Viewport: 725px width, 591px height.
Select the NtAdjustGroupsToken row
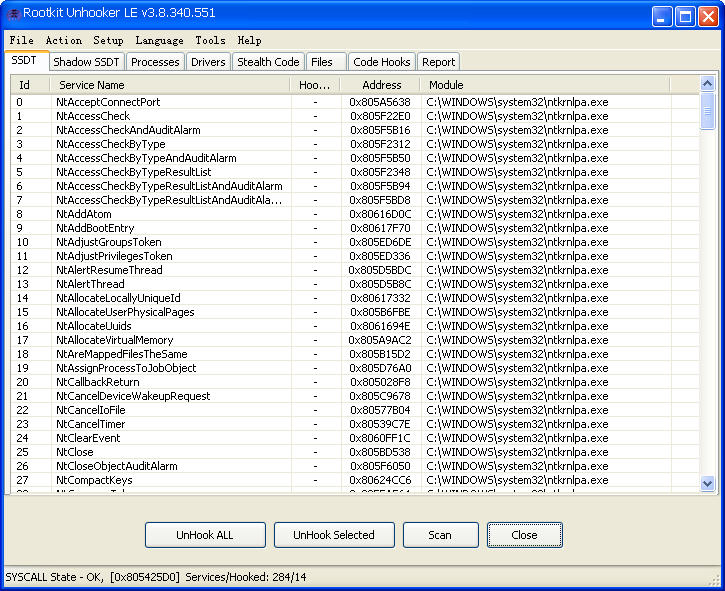coord(355,242)
